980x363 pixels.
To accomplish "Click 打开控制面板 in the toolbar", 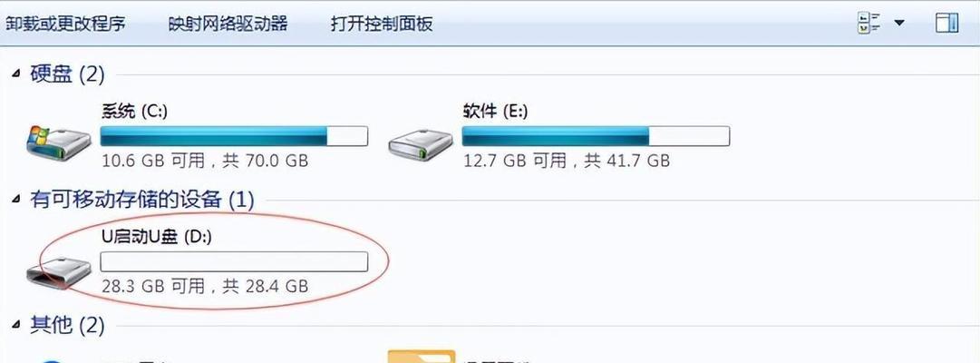I will pos(382,24).
